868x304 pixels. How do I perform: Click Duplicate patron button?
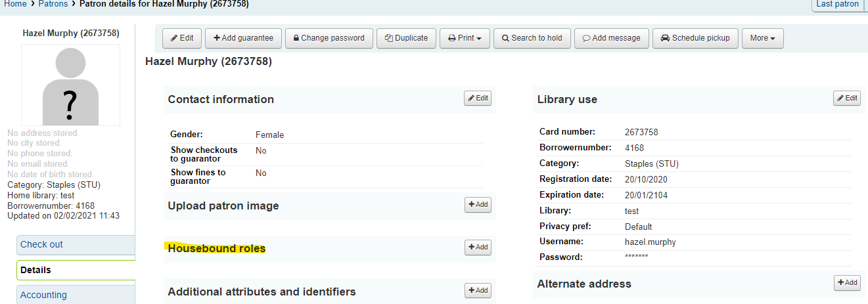click(406, 38)
